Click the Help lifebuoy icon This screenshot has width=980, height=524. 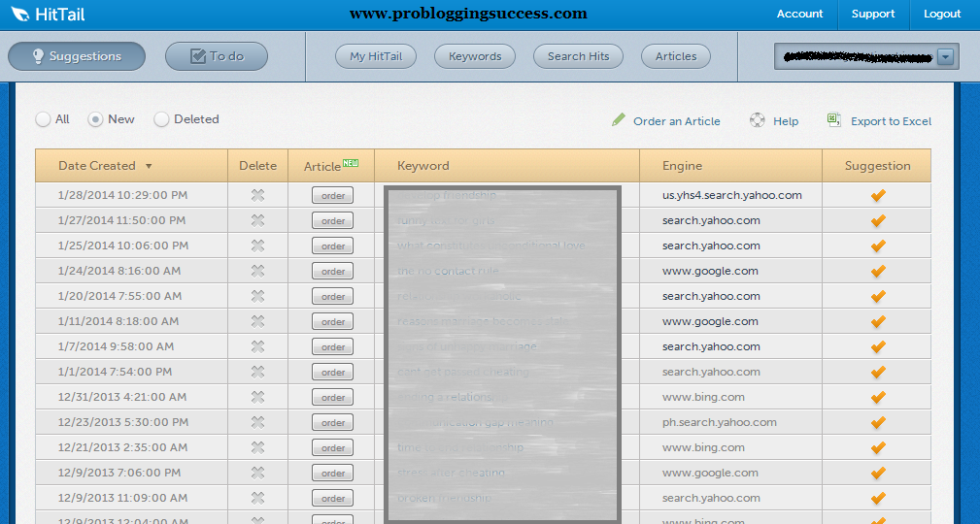[758, 120]
